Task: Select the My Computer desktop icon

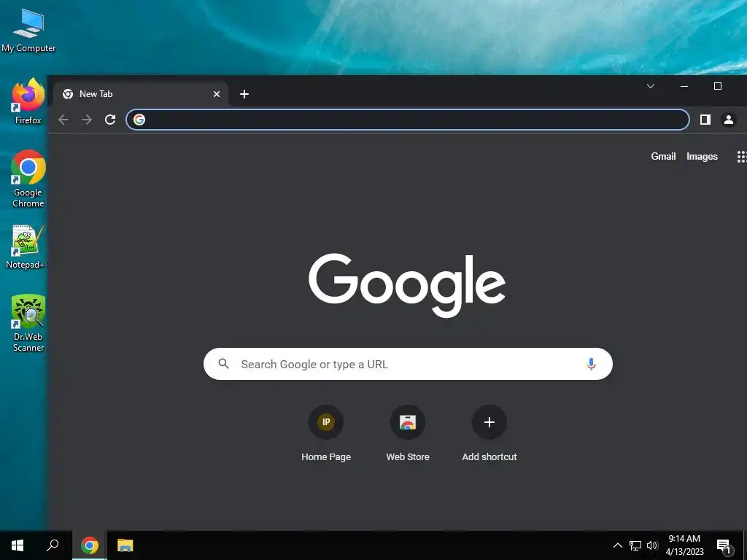Action: click(28, 30)
